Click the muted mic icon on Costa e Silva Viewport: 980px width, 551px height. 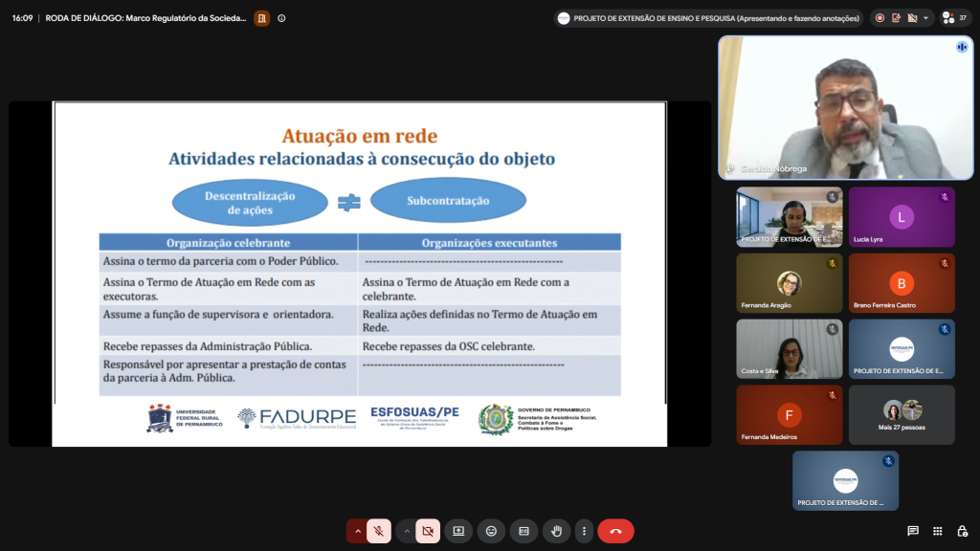tap(832, 329)
